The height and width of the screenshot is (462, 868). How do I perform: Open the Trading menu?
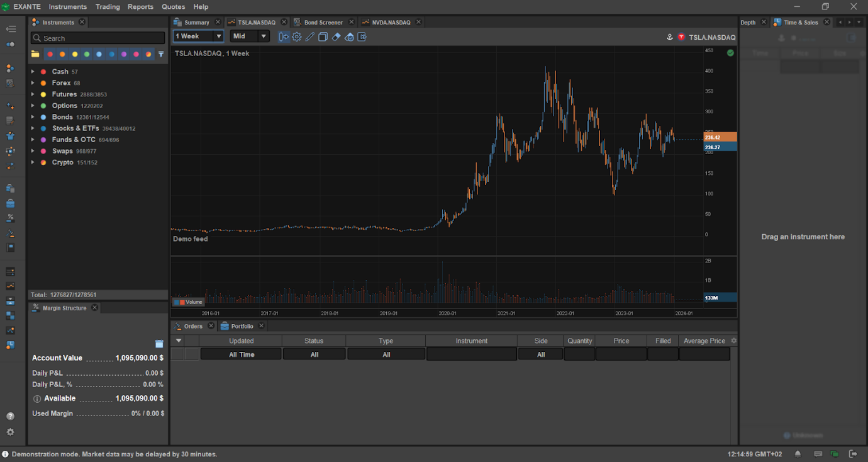click(108, 7)
